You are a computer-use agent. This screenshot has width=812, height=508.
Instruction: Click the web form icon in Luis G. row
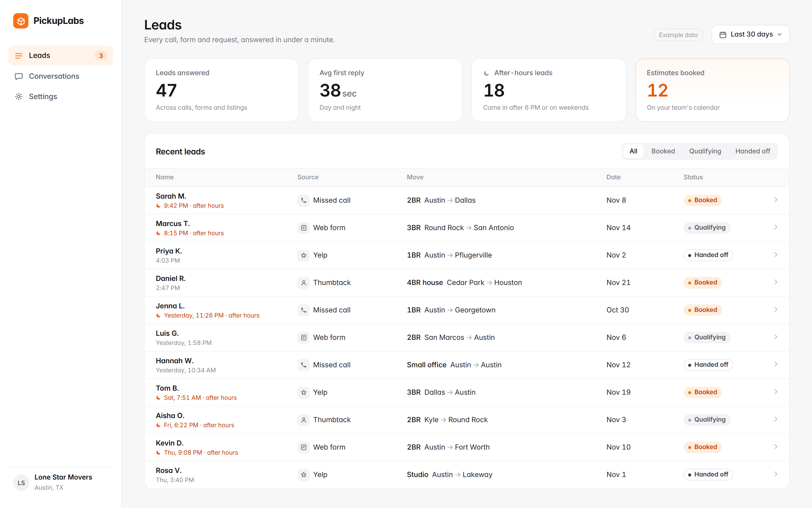click(x=303, y=338)
